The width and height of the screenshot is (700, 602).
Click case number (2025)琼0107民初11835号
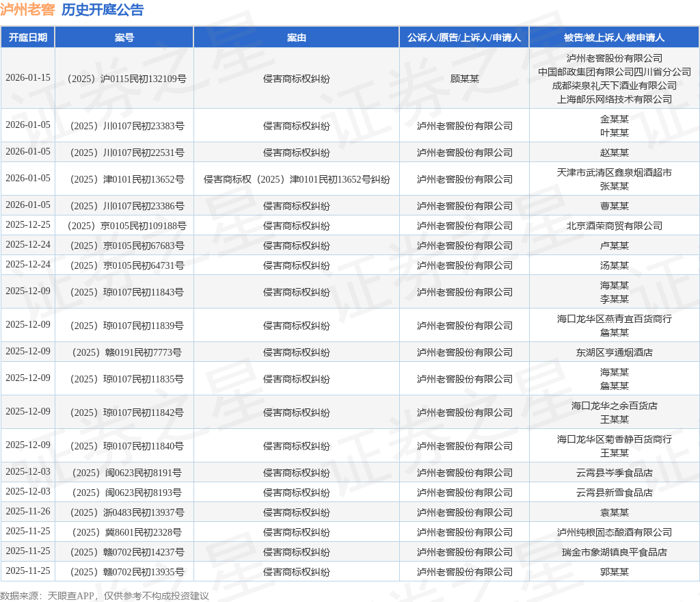pos(126,379)
